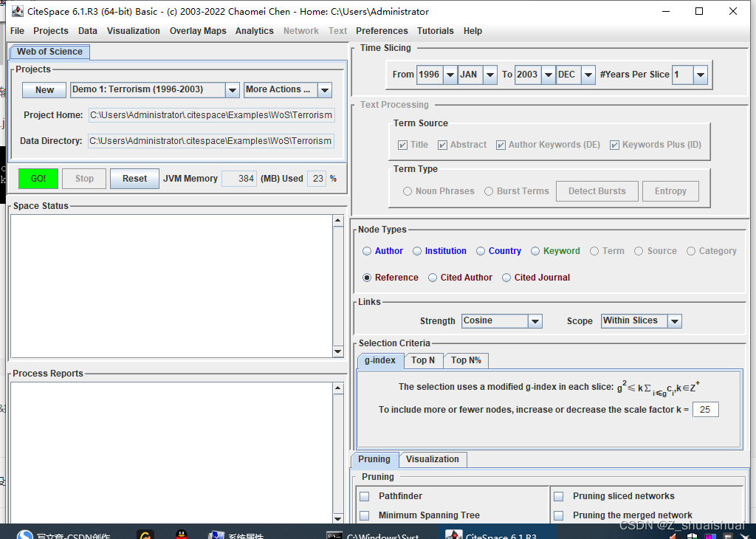This screenshot has width=756, height=539.
Task: Select the Keyword node type
Action: 535,250
